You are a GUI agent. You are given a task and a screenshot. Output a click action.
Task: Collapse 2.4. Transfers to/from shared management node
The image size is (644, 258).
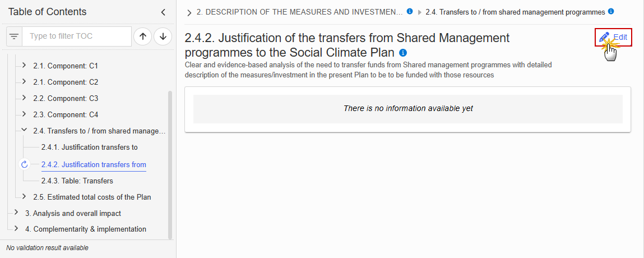click(24, 131)
